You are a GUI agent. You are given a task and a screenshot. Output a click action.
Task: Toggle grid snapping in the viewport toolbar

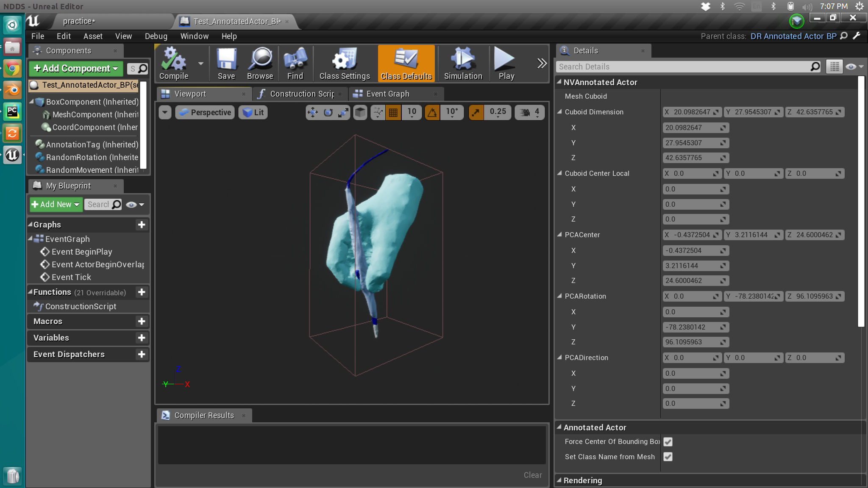pos(392,112)
